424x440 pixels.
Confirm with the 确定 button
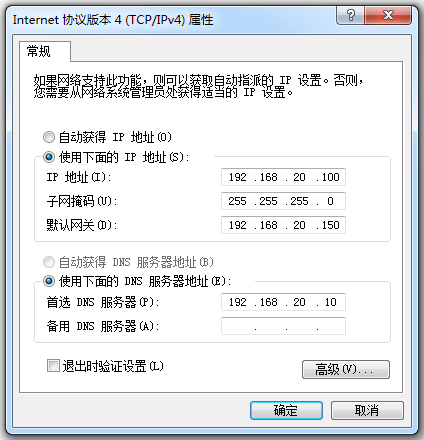(x=286, y=410)
